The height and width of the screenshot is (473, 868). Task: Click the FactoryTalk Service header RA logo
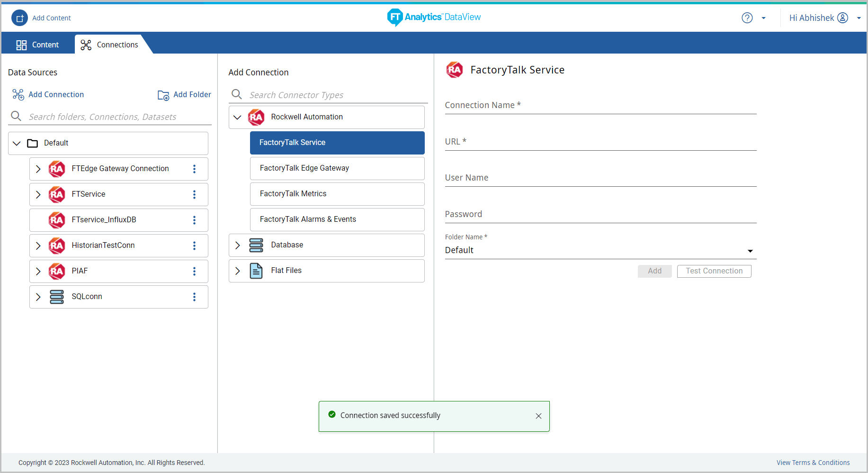pyautogui.click(x=455, y=70)
